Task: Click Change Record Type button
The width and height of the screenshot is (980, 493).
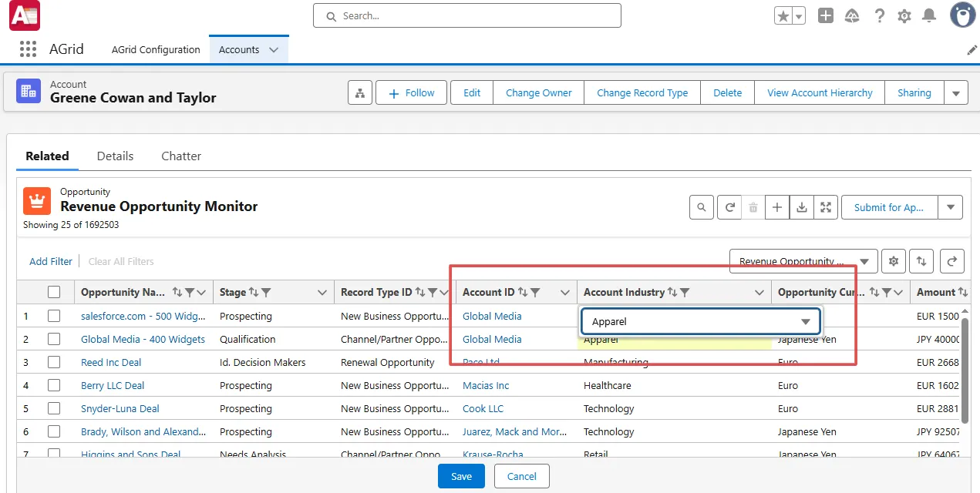Action: [x=642, y=93]
